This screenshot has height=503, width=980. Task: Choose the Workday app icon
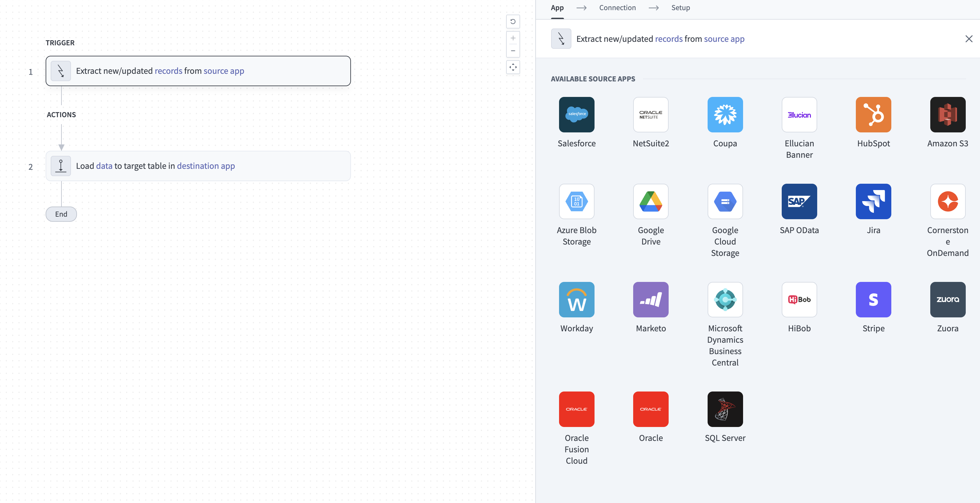576,299
